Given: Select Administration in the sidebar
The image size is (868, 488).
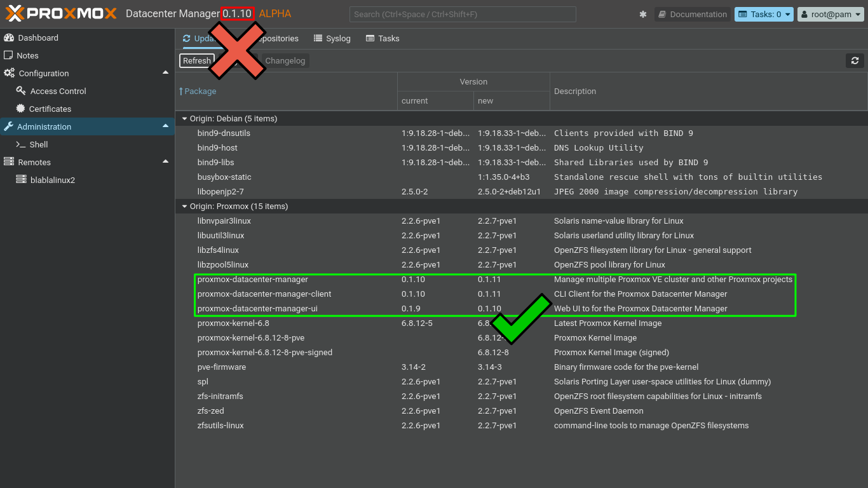Looking at the screenshot, I should coord(87,126).
